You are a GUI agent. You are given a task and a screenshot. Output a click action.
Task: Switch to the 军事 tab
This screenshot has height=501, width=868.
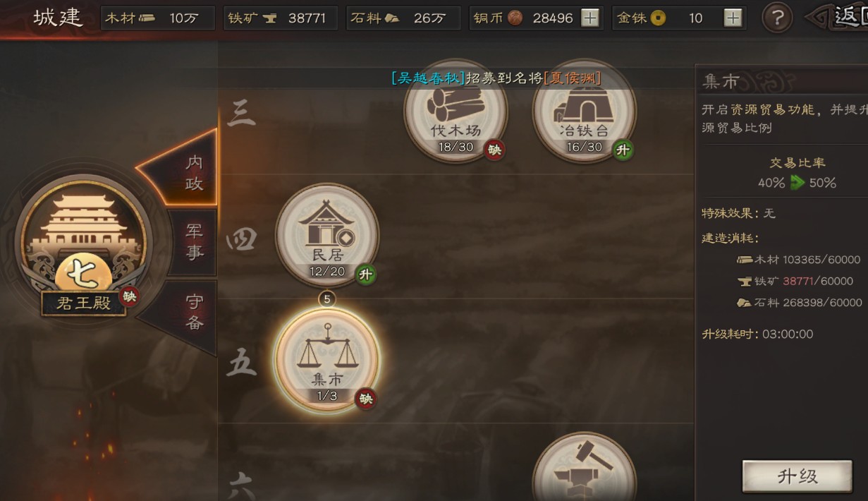point(195,242)
